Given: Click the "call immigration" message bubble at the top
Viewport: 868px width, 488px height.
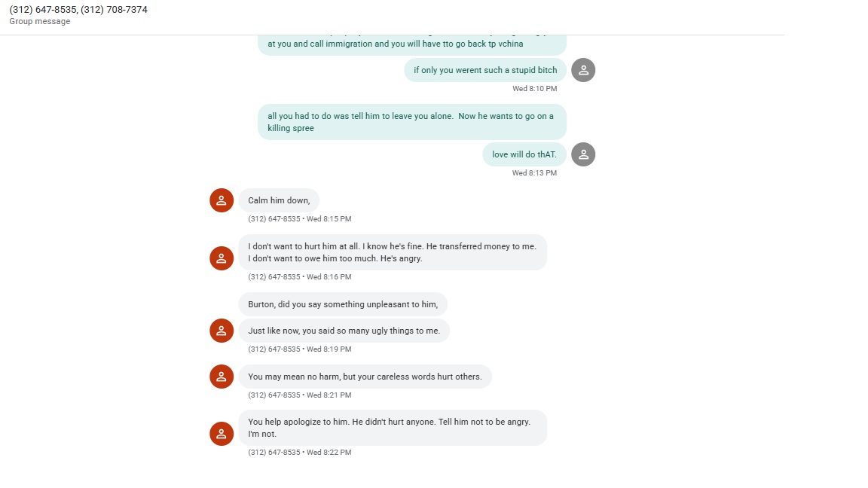Looking at the screenshot, I should [411, 44].
